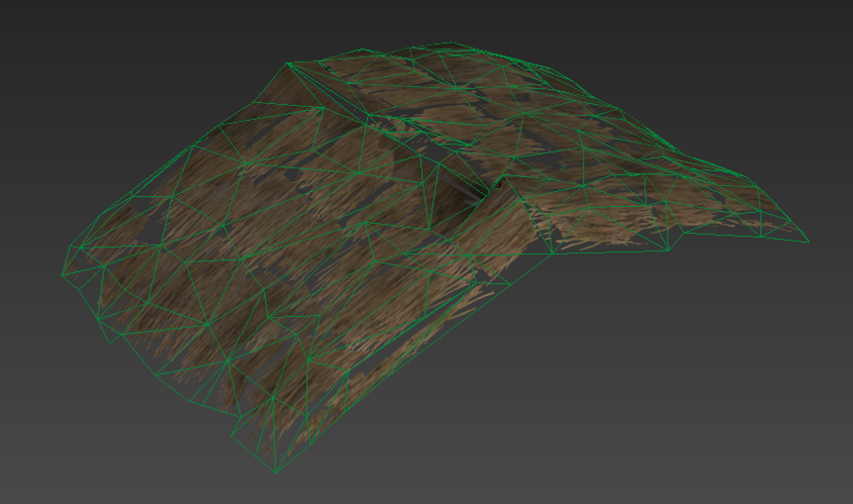Select the topmost vertex of the roof mesh
The image size is (853, 504).
(450, 43)
